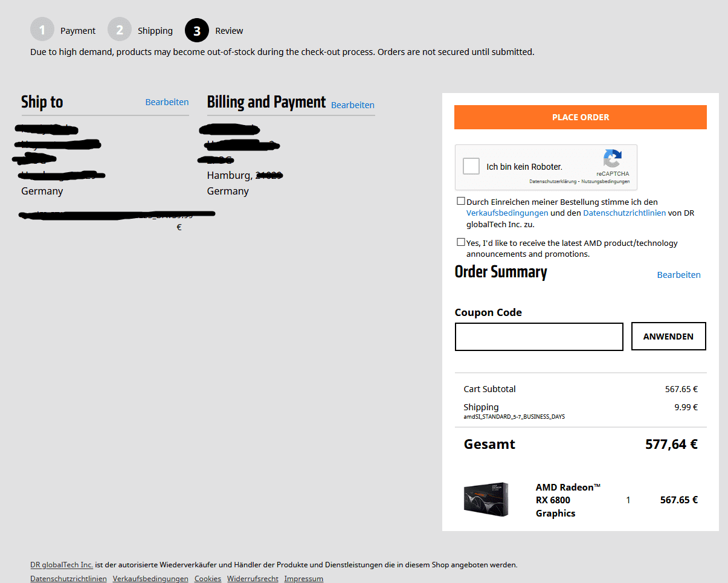Open the Widerrufsrecht footer link
The height and width of the screenshot is (583, 728).
(253, 579)
